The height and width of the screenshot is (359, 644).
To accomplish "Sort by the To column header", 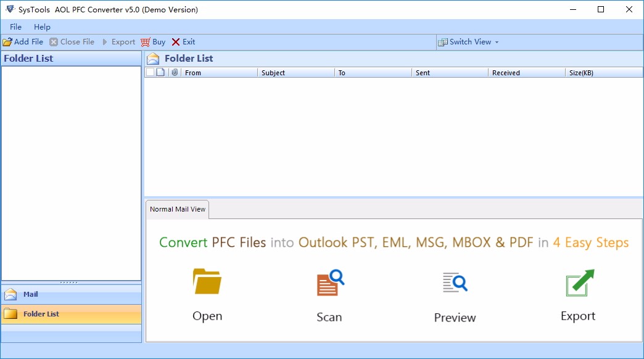I will click(373, 73).
